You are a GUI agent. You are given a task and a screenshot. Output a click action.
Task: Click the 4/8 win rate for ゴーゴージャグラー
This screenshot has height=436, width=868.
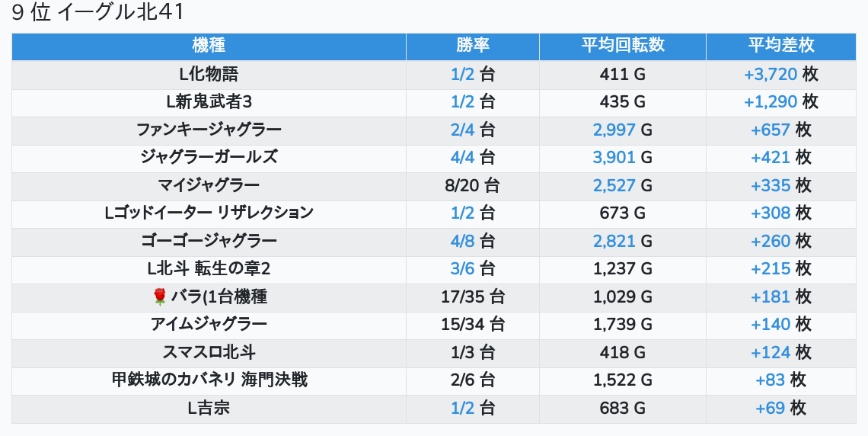[x=462, y=241]
